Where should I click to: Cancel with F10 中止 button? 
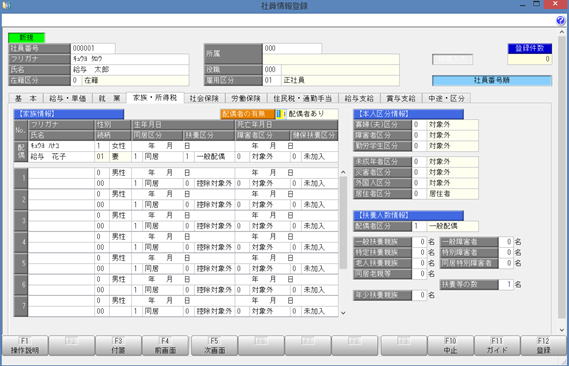[450, 345]
